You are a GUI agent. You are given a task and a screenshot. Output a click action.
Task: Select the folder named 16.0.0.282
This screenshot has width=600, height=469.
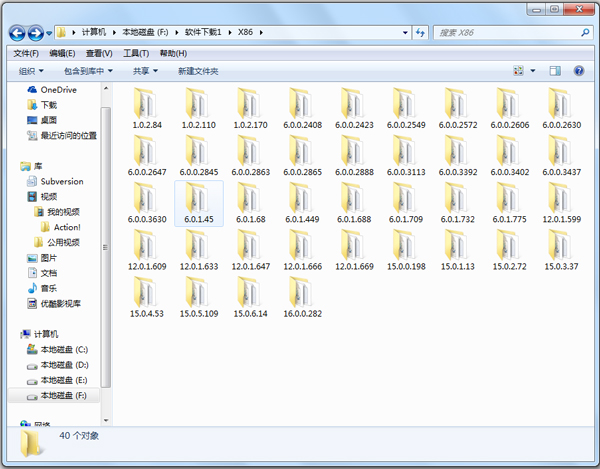click(x=302, y=298)
